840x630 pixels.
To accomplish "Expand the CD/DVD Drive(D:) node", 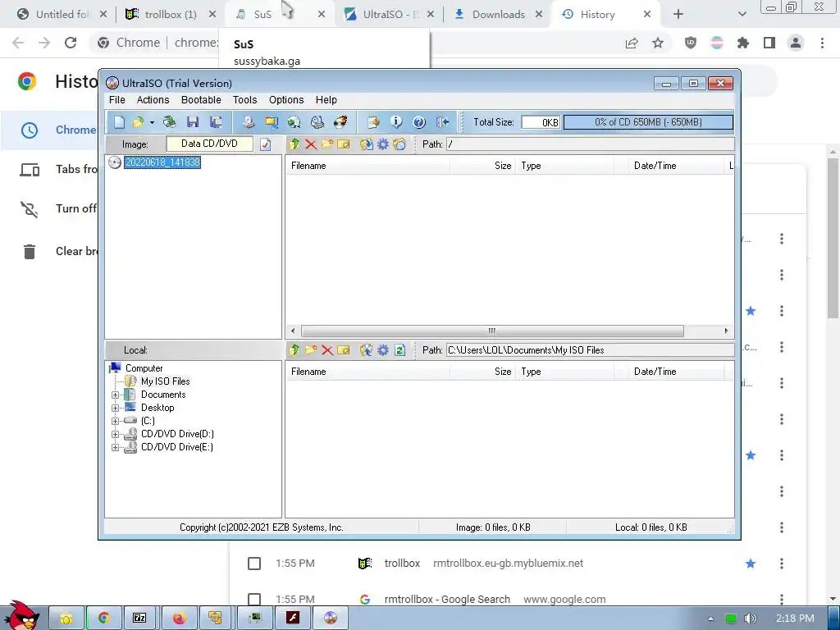I will pos(115,434).
